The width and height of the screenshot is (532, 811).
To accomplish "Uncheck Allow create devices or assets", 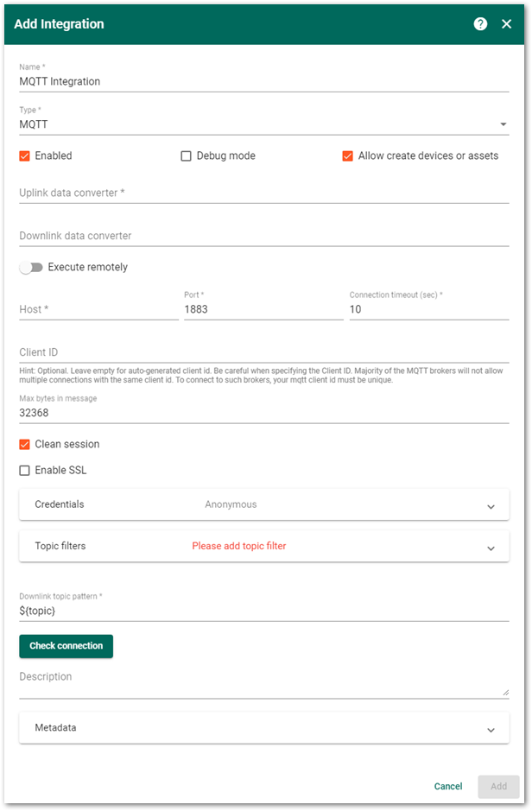I will coord(348,155).
